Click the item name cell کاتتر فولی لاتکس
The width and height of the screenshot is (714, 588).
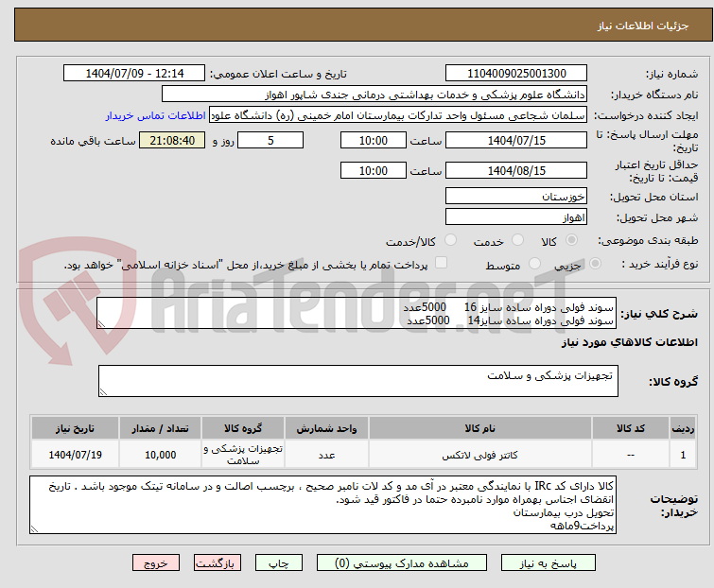(480, 454)
